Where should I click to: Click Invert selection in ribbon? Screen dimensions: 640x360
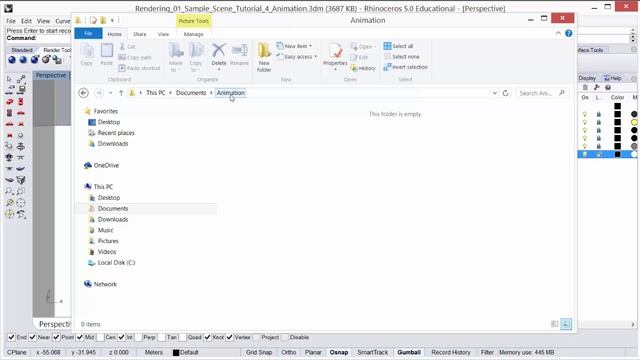(406, 67)
